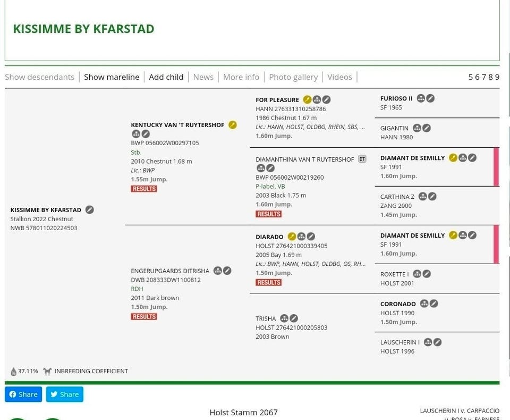510x420 pixels.
Task: Open RESULTS for Engerupgaards Ditrisha
Action: tap(144, 316)
